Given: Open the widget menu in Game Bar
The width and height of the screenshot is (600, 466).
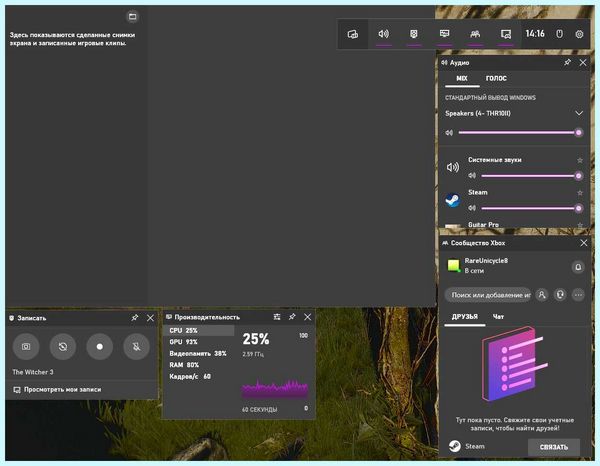Looking at the screenshot, I should [x=352, y=34].
